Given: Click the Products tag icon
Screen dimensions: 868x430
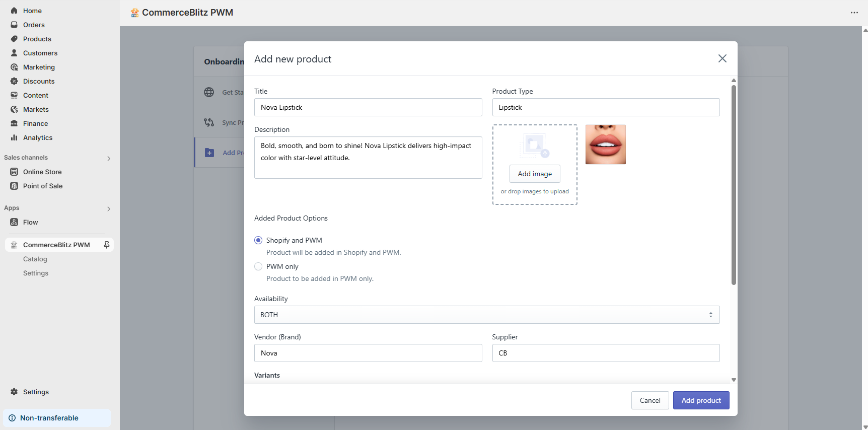Looking at the screenshot, I should [14, 39].
